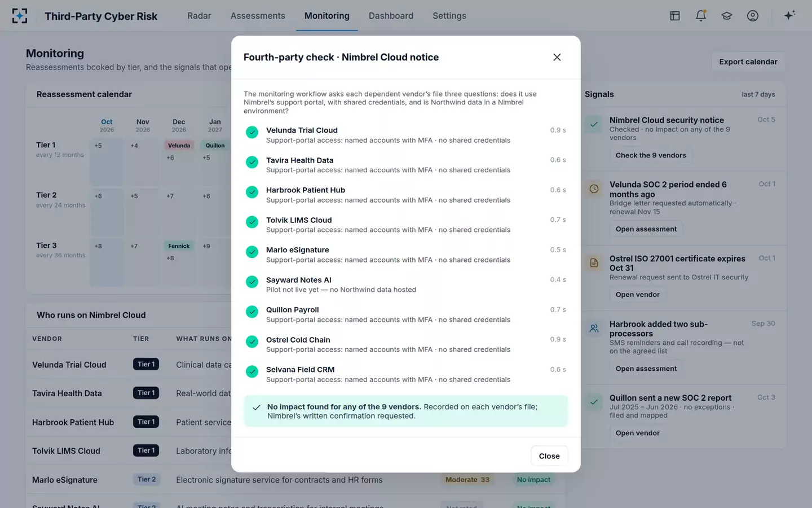This screenshot has height=508, width=812.
Task: Click Open assessment under Harbrook sub-processors signal
Action: pyautogui.click(x=646, y=369)
